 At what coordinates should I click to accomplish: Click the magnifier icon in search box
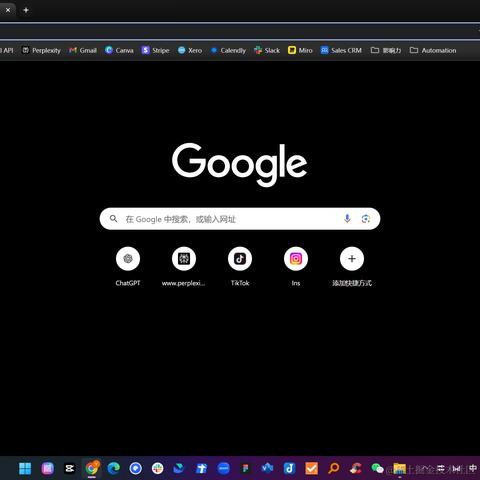(113, 219)
